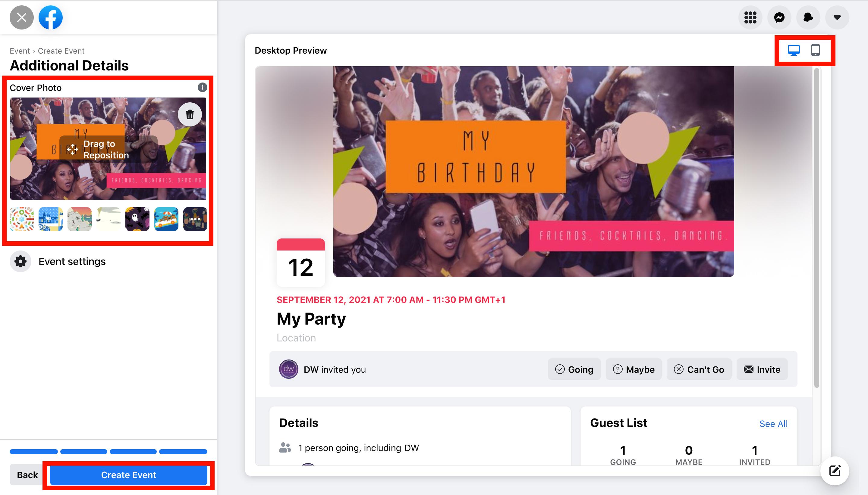The image size is (868, 495).
Task: Click the Messenger icon in top bar
Action: [x=780, y=17]
